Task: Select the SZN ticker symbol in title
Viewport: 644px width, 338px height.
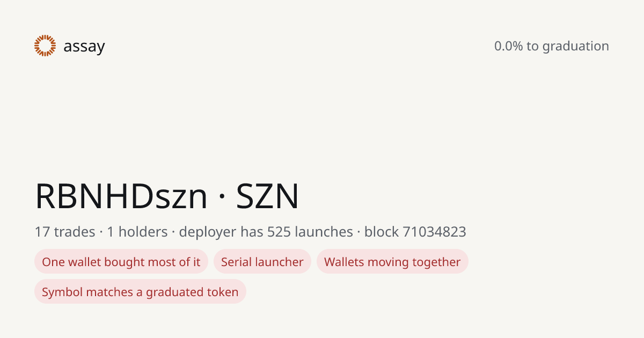Action: 268,196
